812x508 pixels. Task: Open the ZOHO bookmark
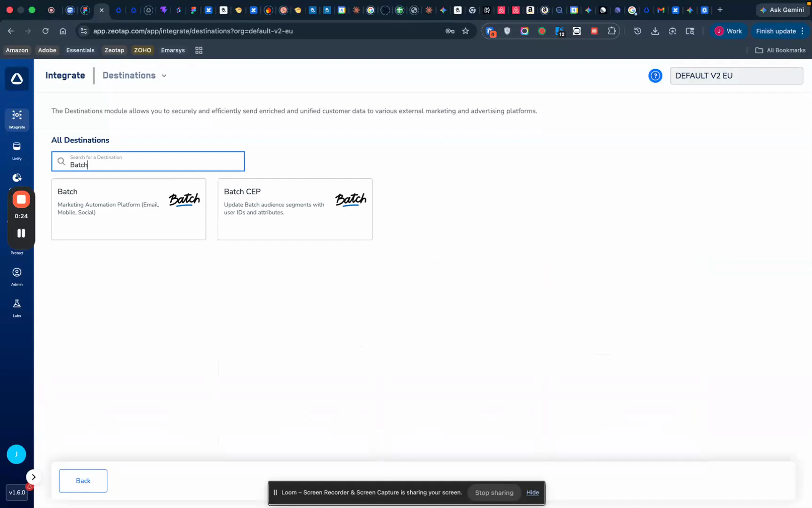click(143, 50)
